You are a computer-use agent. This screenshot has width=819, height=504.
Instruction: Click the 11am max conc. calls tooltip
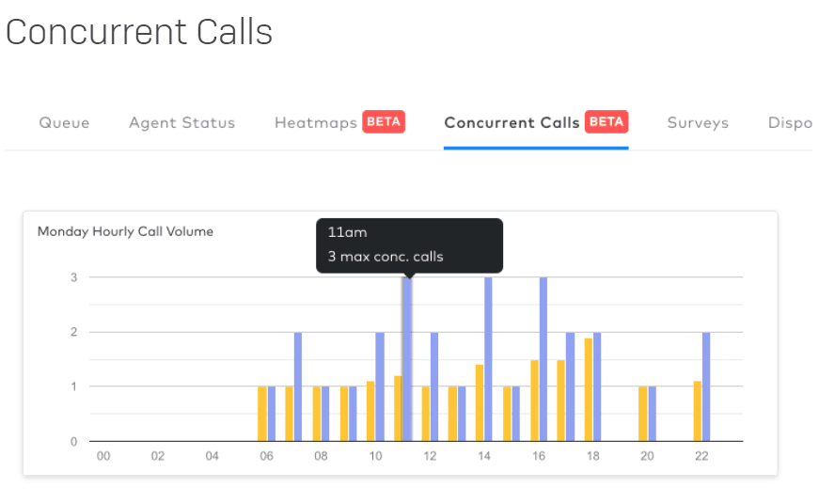409,245
